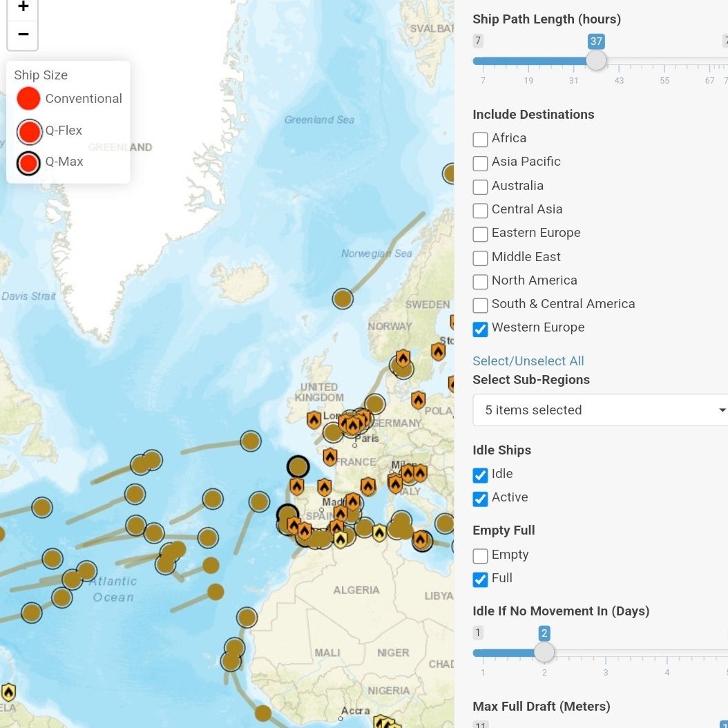Image resolution: width=728 pixels, height=728 pixels.
Task: Open the yellow terminal icon on Algeria's coast
Action: pos(379,533)
